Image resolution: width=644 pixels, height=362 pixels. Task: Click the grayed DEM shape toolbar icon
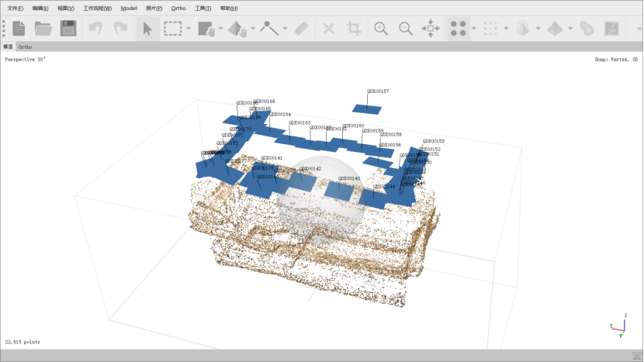coord(587,29)
